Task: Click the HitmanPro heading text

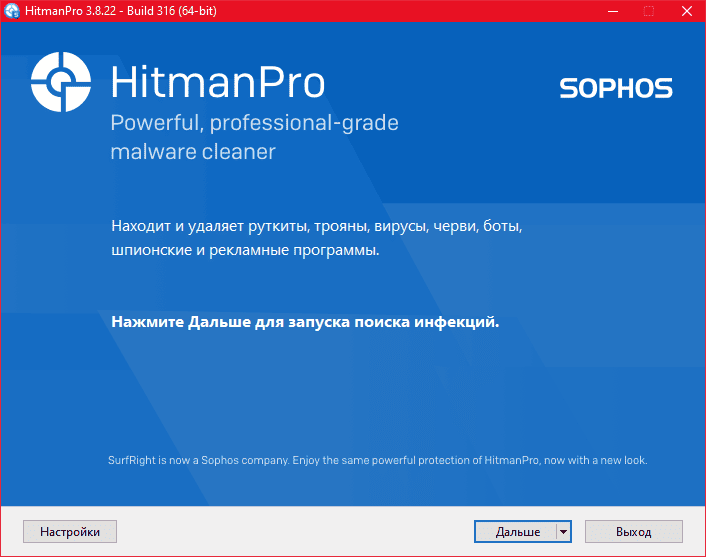Action: [217, 82]
